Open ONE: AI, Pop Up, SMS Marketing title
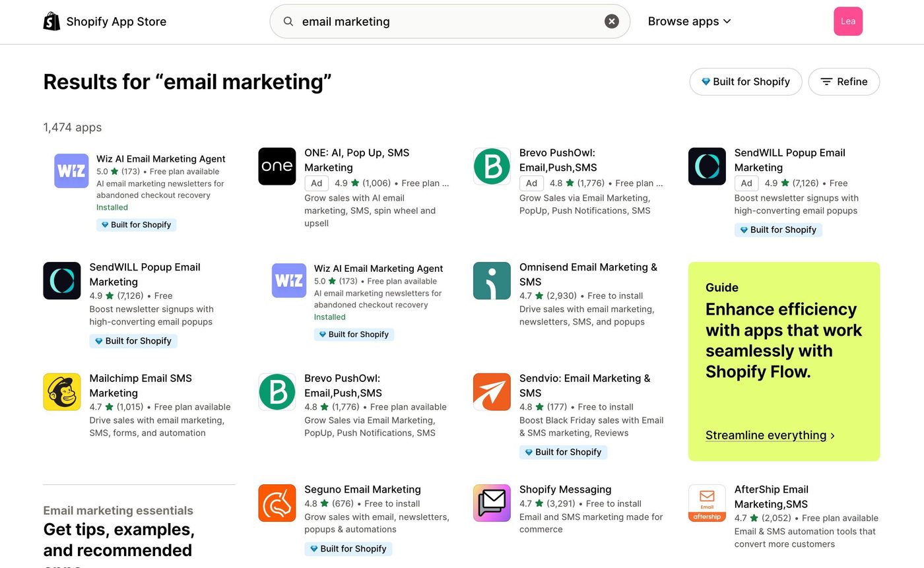 (x=357, y=160)
